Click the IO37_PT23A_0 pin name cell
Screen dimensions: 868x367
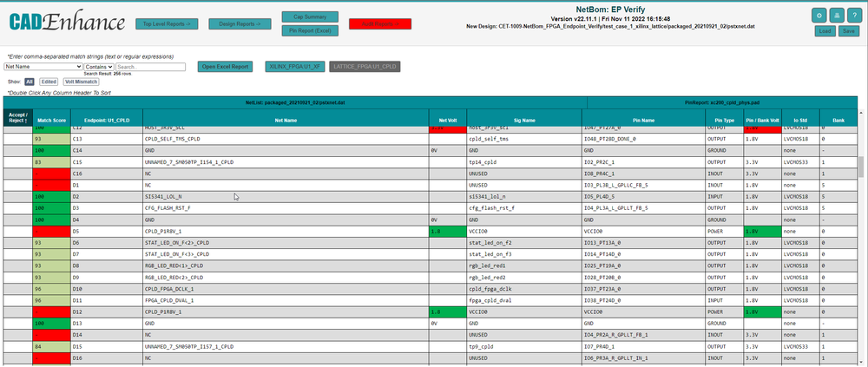644,289
